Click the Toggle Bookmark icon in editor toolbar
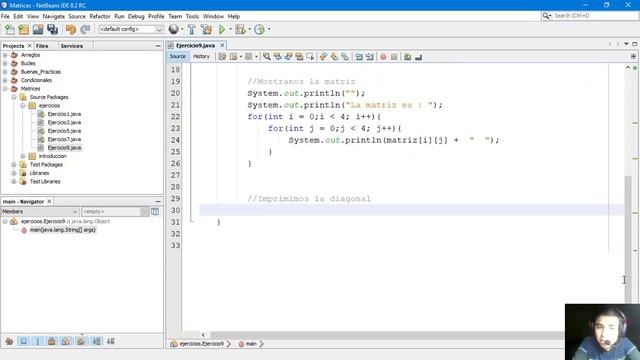Viewport: 640px width, 360px height. click(345, 57)
